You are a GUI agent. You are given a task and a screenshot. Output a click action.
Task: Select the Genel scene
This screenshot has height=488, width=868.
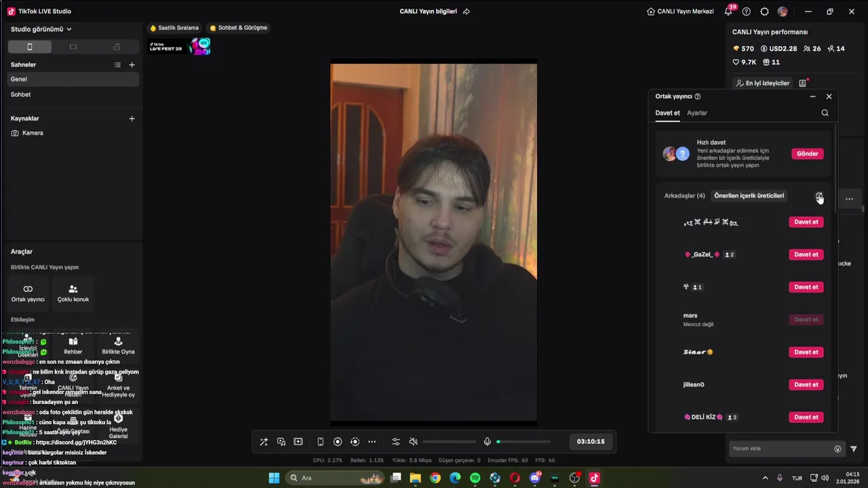[x=73, y=79]
